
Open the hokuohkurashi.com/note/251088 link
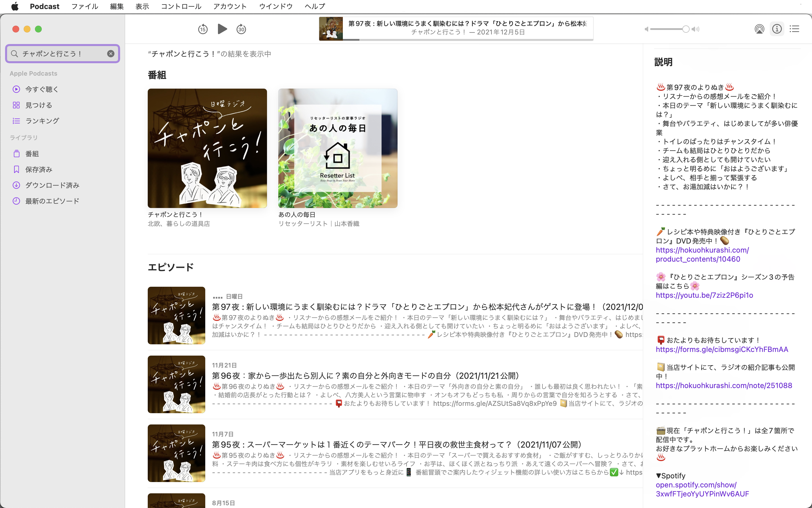[724, 386]
